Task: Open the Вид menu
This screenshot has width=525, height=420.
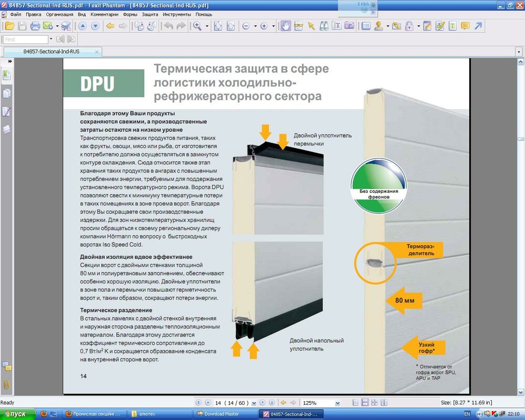Action: (x=82, y=14)
